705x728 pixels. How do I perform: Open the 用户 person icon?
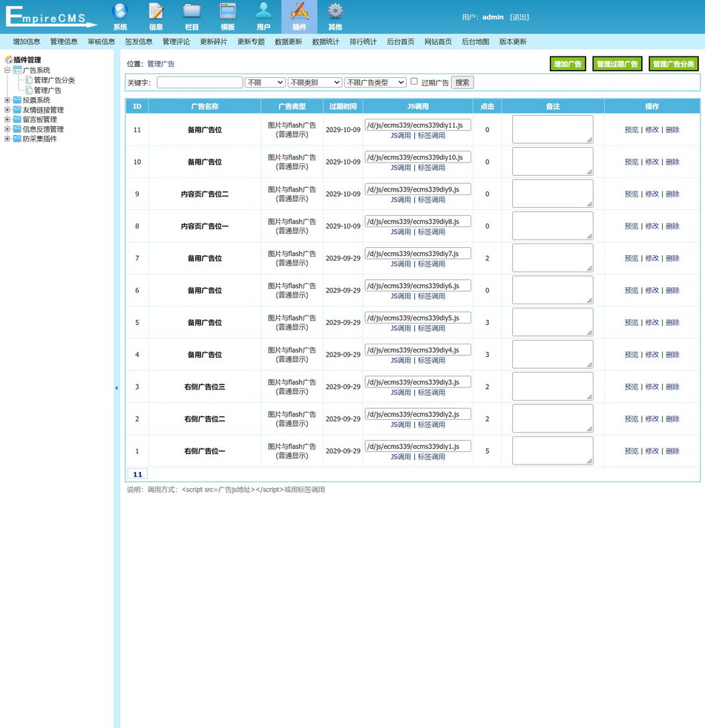click(x=263, y=11)
